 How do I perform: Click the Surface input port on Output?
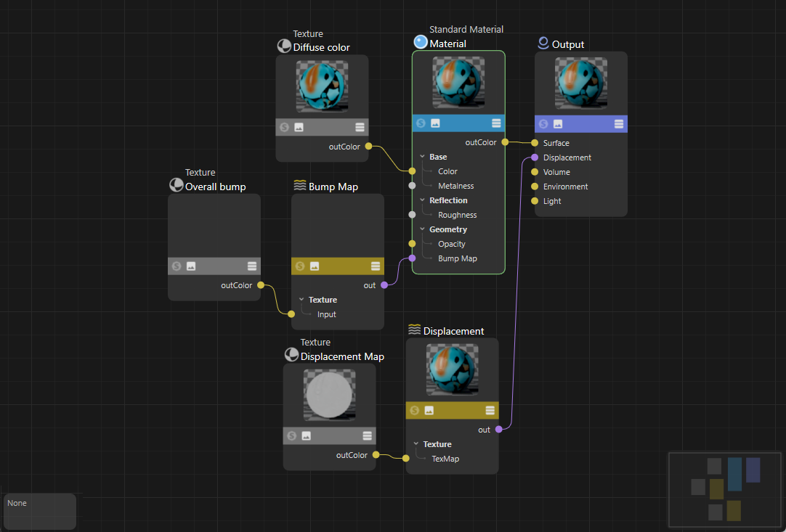click(535, 143)
